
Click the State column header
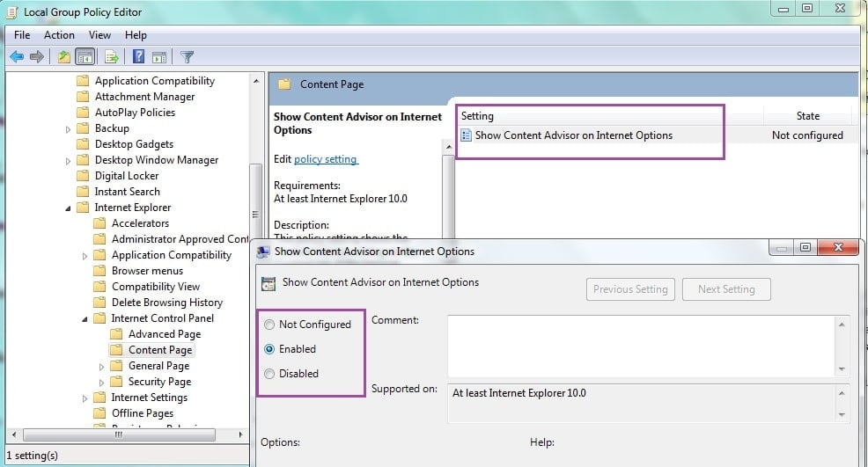click(807, 115)
